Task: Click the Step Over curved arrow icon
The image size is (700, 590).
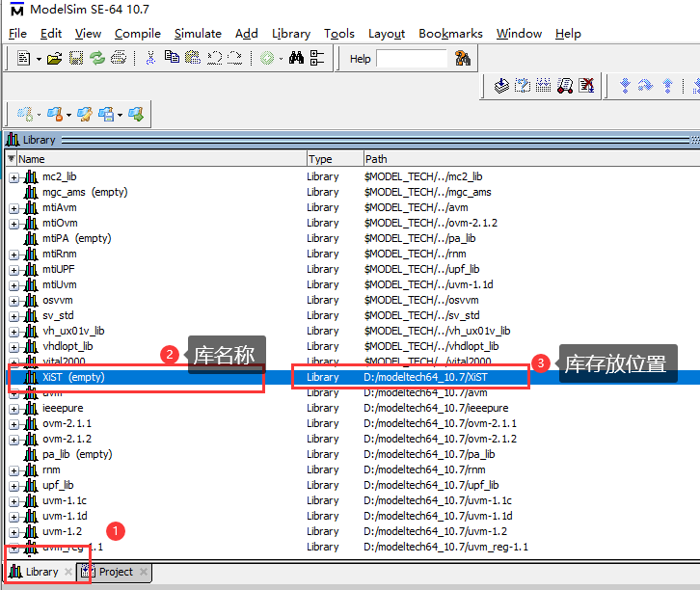Action: click(646, 85)
